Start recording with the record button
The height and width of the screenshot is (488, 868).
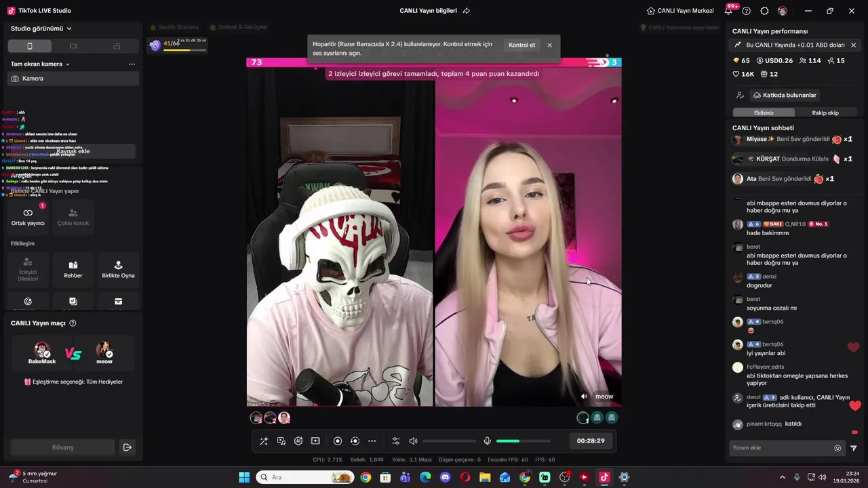[x=338, y=441]
